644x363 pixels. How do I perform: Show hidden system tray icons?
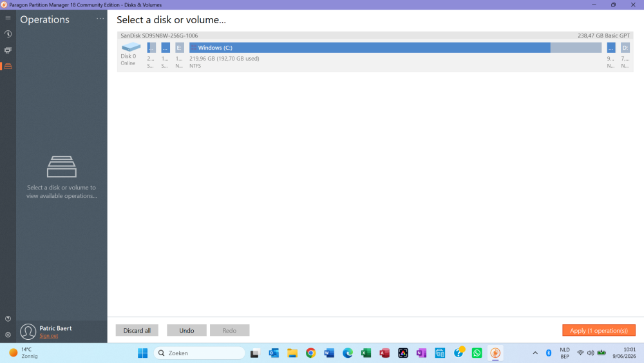(535, 353)
